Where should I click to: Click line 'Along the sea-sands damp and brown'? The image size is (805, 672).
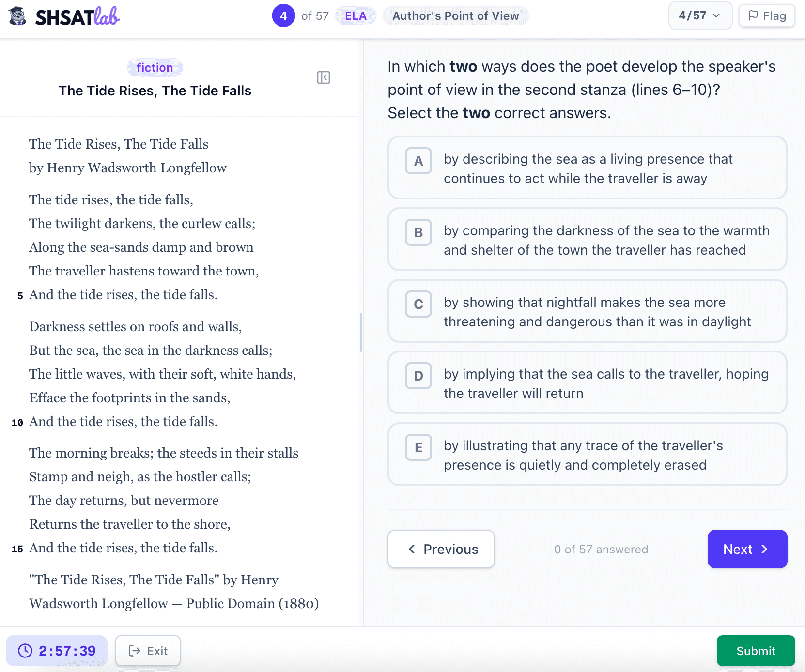click(x=141, y=247)
